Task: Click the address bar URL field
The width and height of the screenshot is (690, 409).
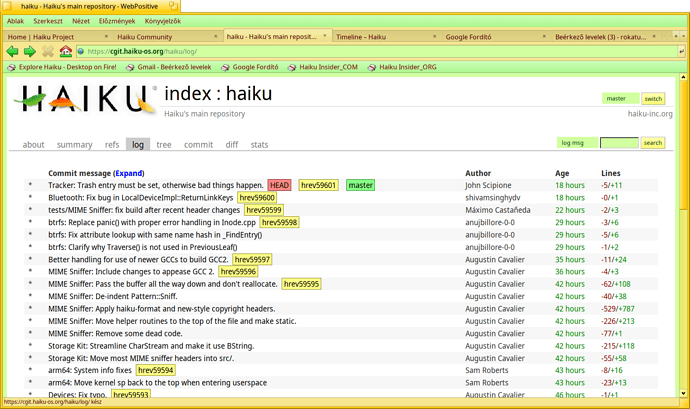Action: pyautogui.click(x=378, y=52)
